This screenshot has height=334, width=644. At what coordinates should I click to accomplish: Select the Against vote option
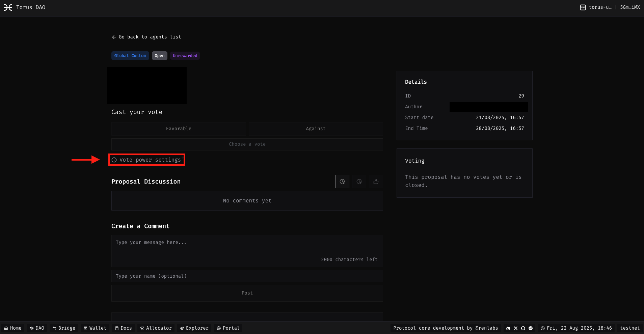tap(315, 129)
